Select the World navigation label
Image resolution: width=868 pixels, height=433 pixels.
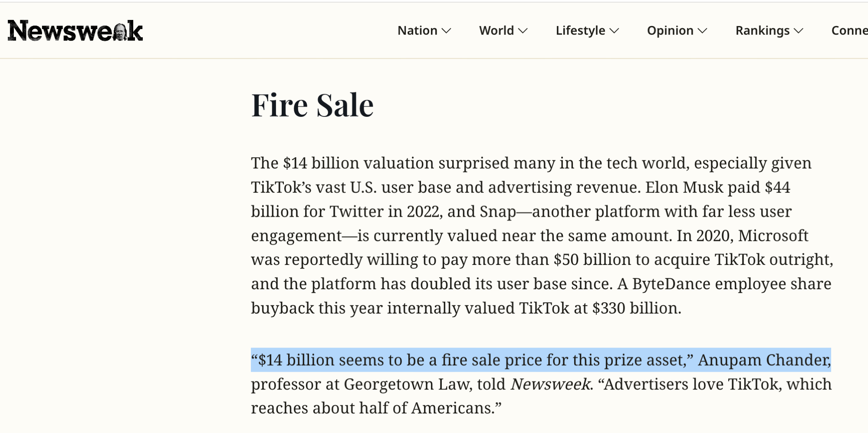(x=496, y=30)
